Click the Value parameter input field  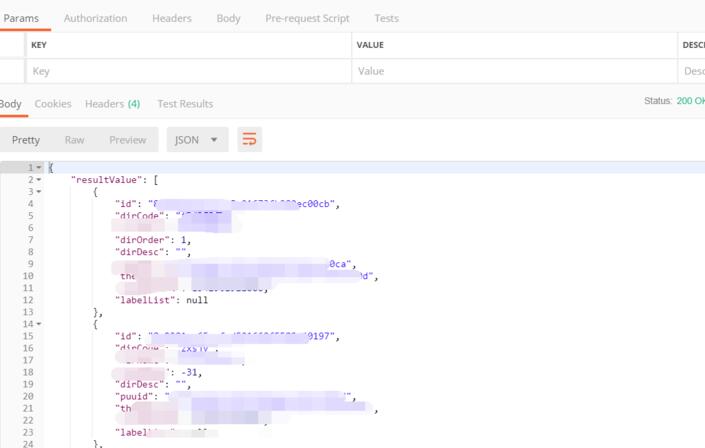514,71
